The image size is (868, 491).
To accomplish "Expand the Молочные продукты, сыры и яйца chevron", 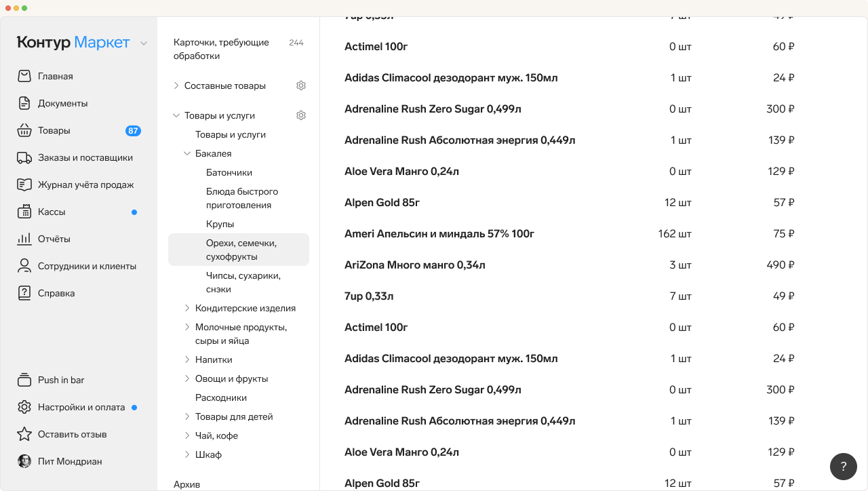I will click(187, 327).
